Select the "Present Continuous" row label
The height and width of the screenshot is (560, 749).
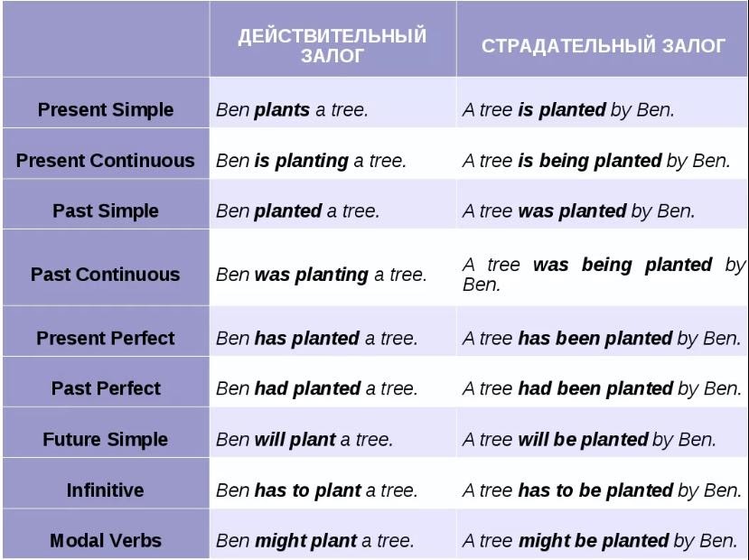pyautogui.click(x=106, y=161)
